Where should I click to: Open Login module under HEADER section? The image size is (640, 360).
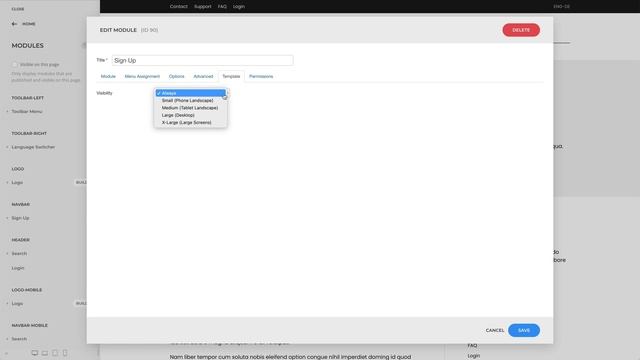click(18, 268)
